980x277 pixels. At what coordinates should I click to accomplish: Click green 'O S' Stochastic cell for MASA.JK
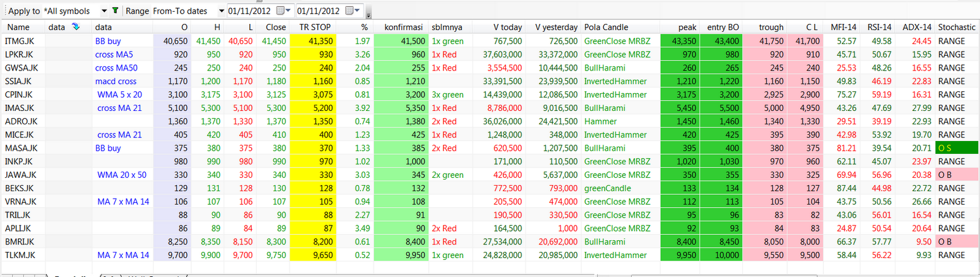[957, 148]
